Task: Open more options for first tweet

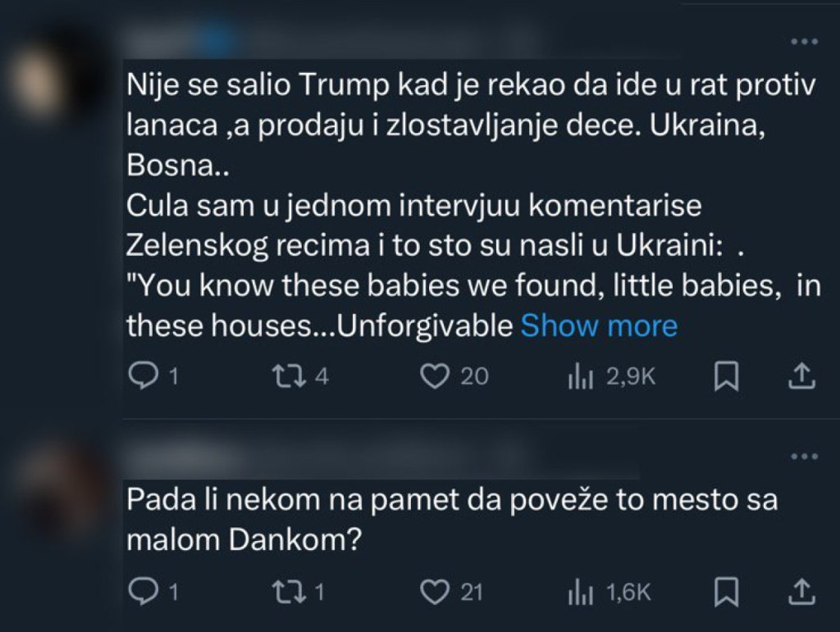Action: click(802, 42)
